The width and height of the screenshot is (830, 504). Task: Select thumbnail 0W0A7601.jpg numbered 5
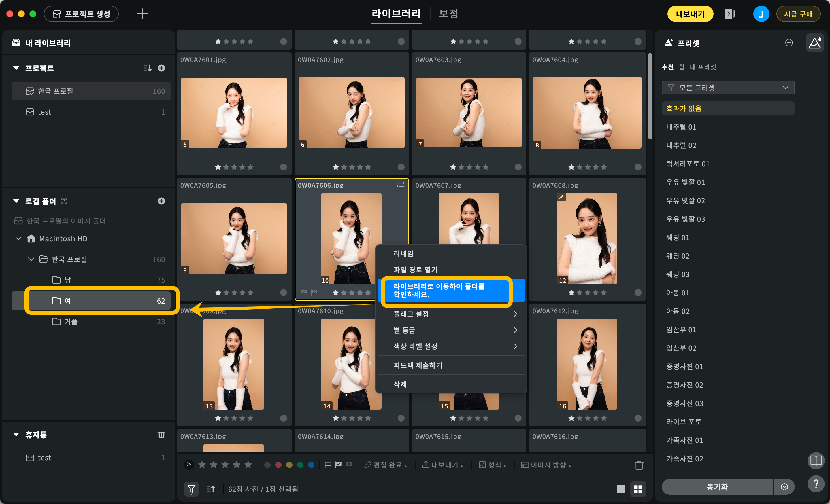pos(234,113)
